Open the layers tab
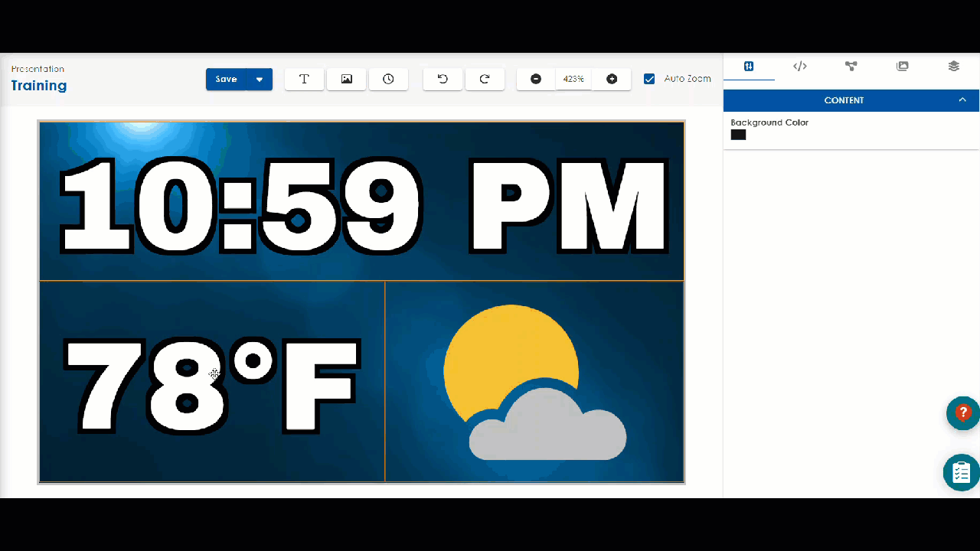The image size is (980, 551). 953,67
